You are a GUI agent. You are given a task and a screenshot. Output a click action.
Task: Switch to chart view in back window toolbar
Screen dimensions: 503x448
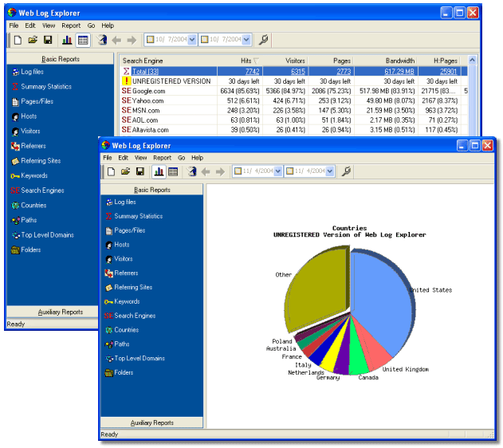(x=67, y=40)
